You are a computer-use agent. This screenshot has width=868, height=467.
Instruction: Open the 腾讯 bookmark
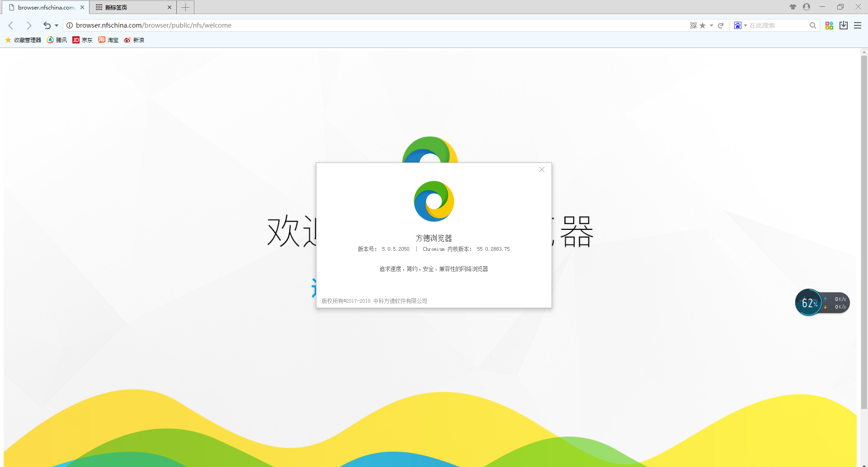(57, 40)
